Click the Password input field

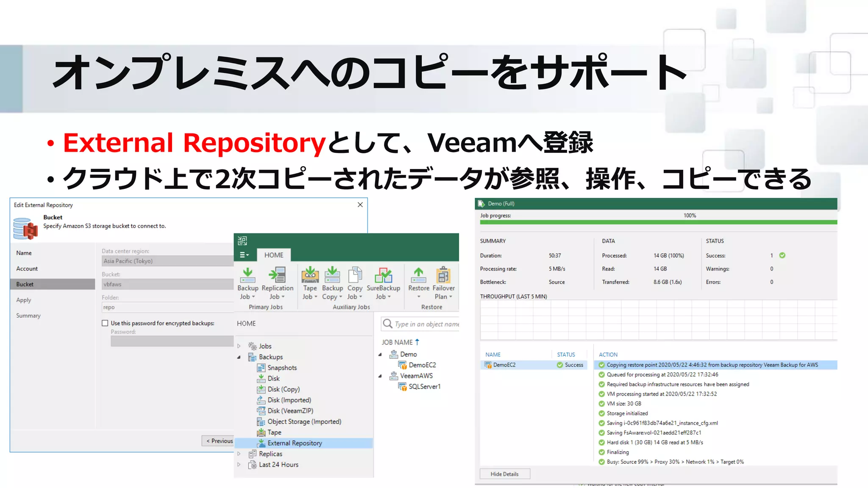tap(172, 341)
